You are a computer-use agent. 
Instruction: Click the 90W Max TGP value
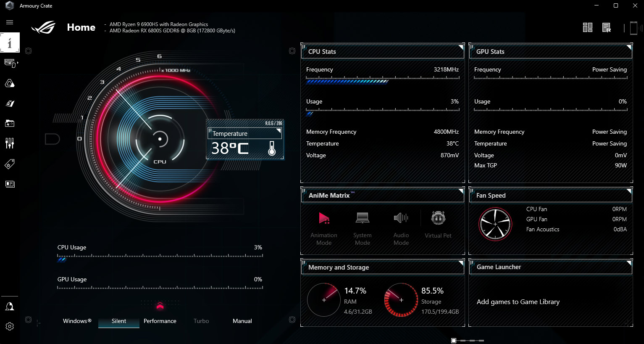pyautogui.click(x=621, y=165)
